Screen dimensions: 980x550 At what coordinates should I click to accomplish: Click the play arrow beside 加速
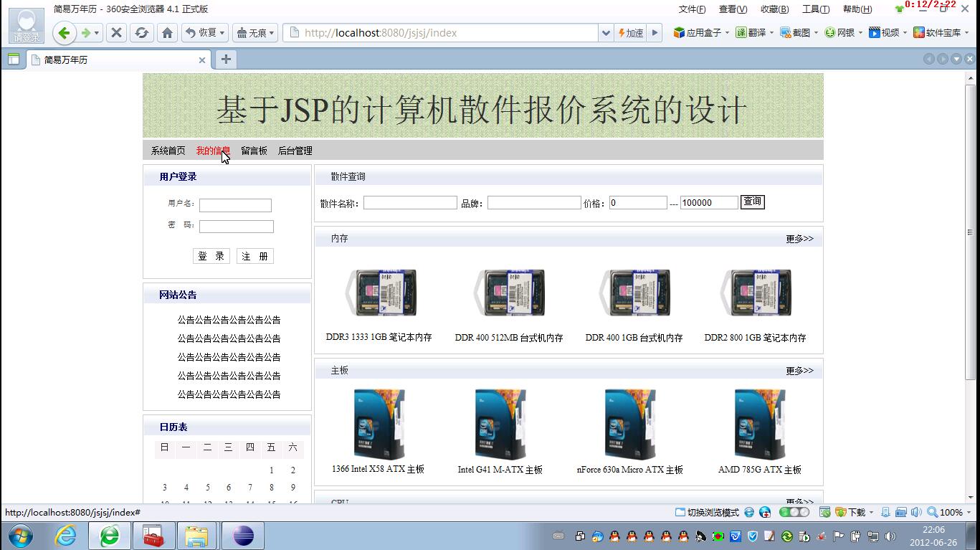pos(654,33)
